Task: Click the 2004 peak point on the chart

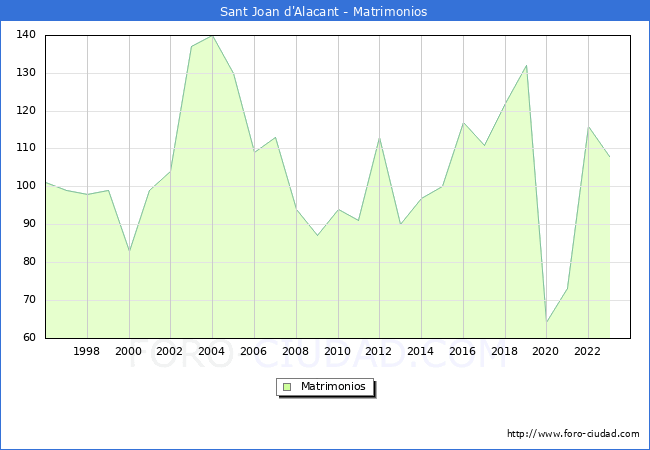Action: [x=213, y=36]
